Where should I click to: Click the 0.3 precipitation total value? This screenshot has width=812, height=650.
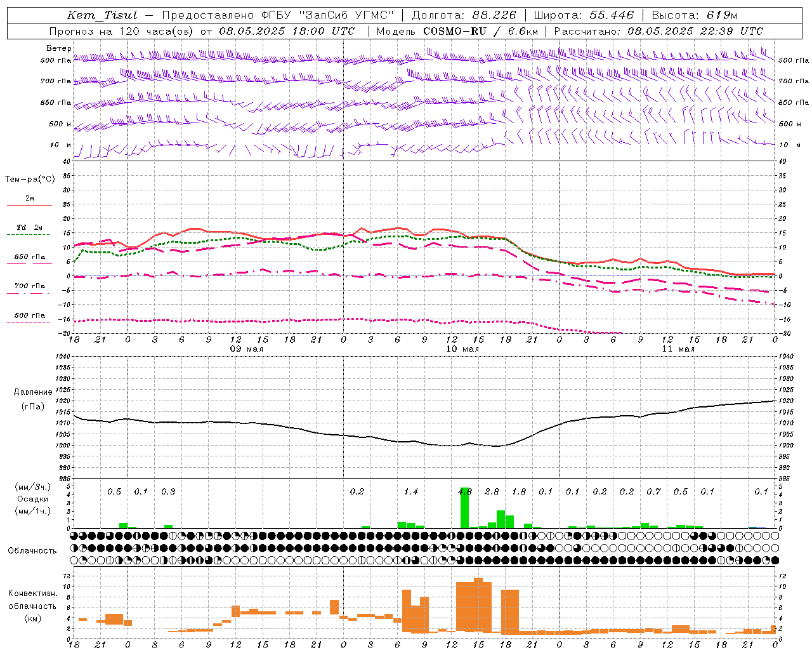(168, 491)
